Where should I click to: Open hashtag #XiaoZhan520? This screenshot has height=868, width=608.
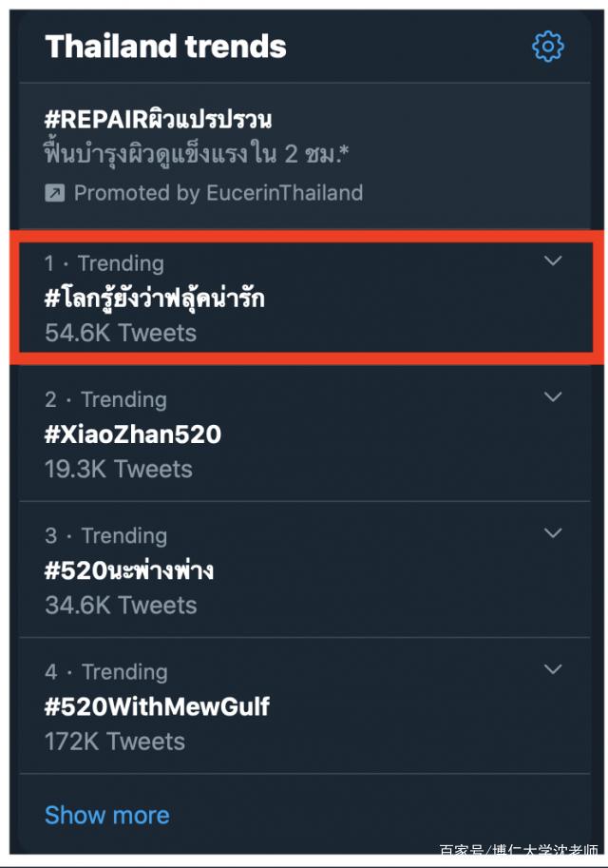point(133,434)
